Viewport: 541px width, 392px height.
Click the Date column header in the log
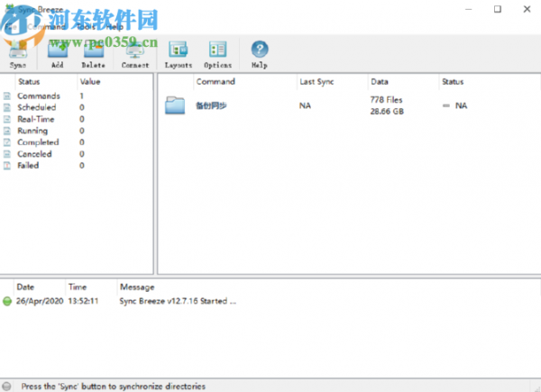(x=25, y=287)
